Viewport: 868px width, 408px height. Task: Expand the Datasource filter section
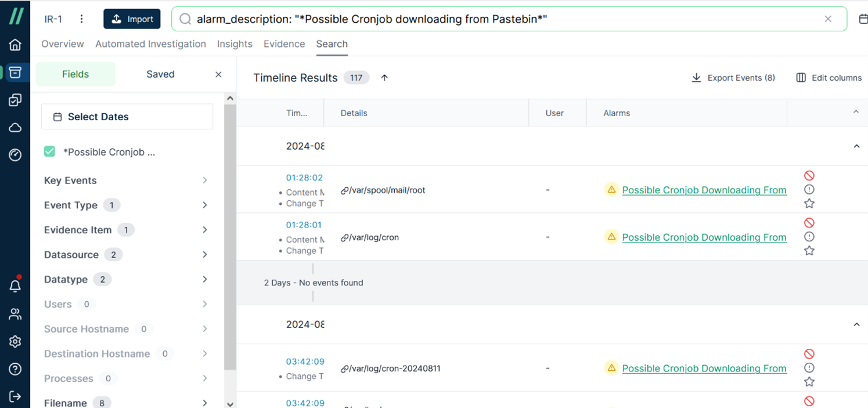[127, 255]
